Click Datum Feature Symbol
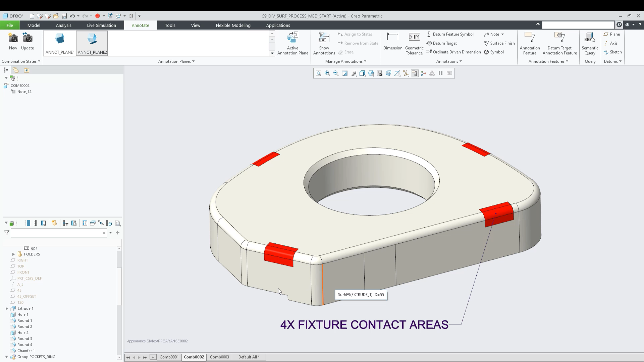The width and height of the screenshot is (644, 362). 450,34
